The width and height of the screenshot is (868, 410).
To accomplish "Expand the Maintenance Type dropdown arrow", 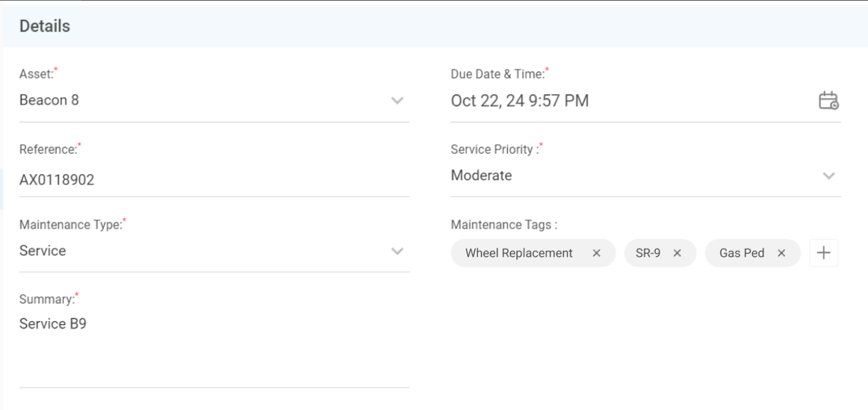I will [397, 251].
